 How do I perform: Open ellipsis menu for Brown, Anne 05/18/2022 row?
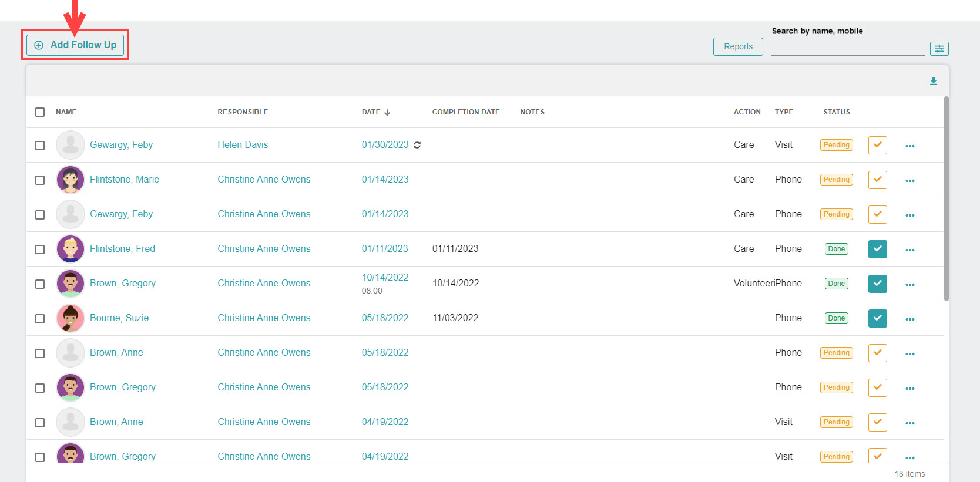[909, 353]
